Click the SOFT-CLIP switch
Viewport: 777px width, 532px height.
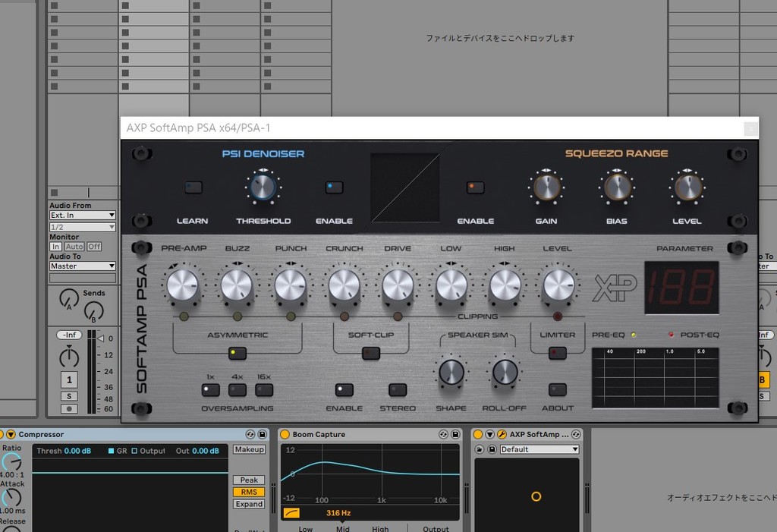click(371, 353)
